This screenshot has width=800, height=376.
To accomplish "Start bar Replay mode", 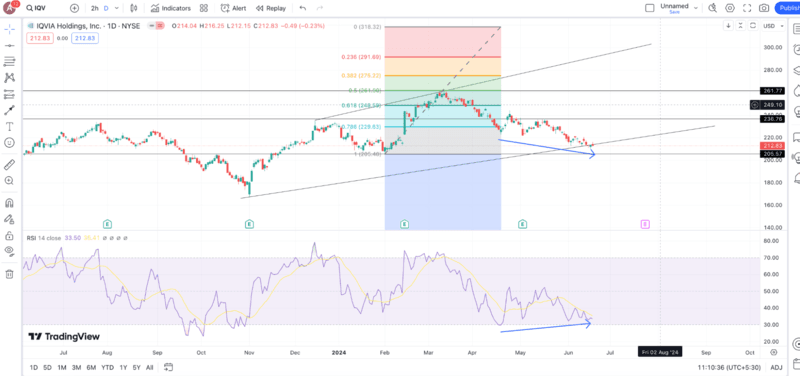I will coord(270,8).
